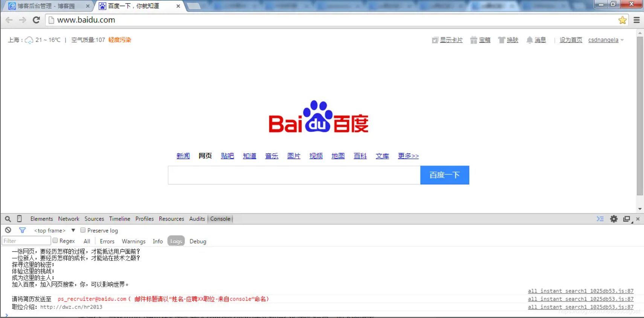
Task: Switch to the Sources panel
Action: (x=94, y=219)
